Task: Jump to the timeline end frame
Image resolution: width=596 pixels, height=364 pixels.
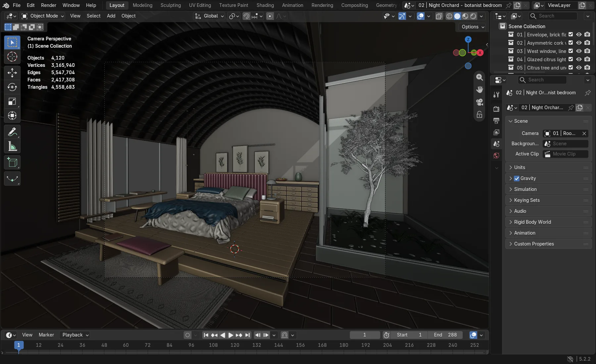Action: 247,335
